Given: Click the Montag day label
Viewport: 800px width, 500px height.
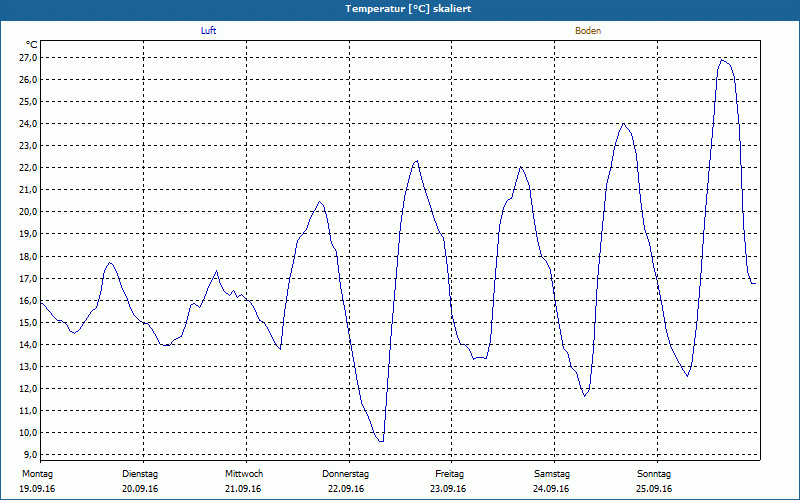Looking at the screenshot, I should 37,474.
